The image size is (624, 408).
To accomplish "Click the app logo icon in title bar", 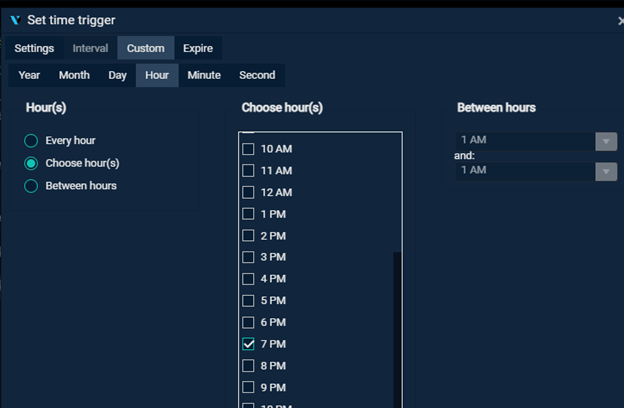I will pos(14,20).
